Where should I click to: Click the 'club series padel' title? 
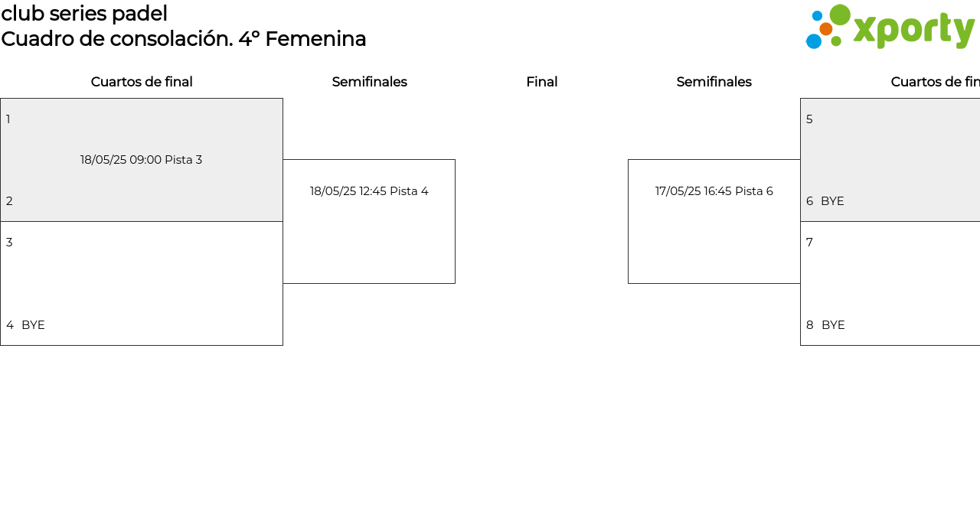click(x=84, y=14)
